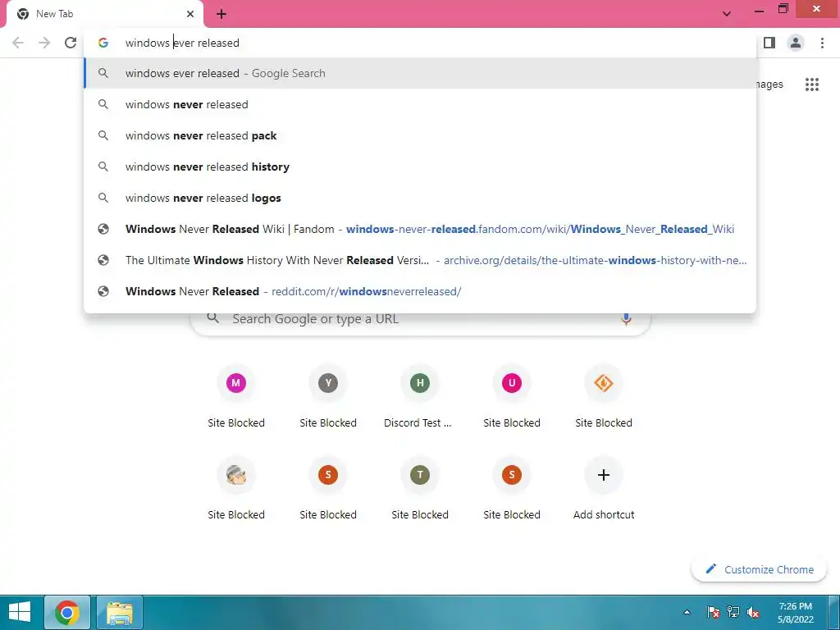Image resolution: width=840 pixels, height=630 pixels.
Task: Click the New Tab tab title
Action: [x=55, y=14]
